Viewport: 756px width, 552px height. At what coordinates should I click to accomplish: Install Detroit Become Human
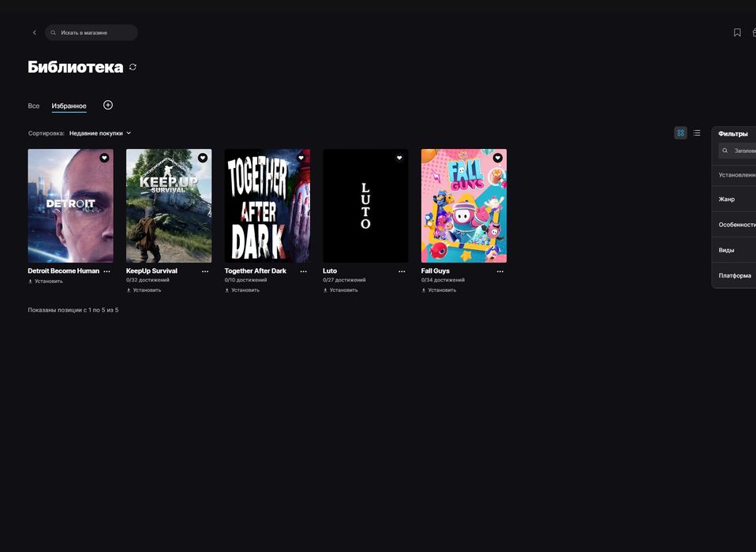coord(46,282)
